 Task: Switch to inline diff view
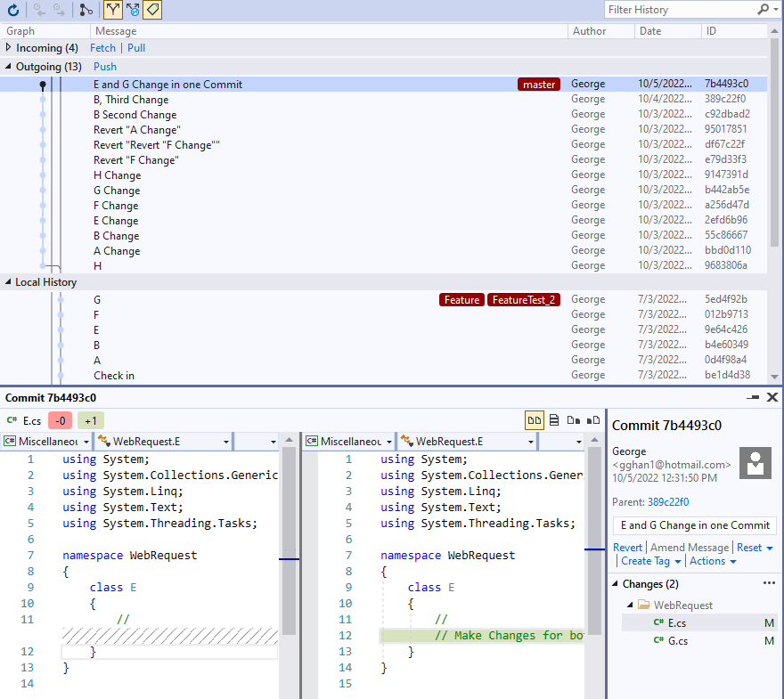pos(554,419)
